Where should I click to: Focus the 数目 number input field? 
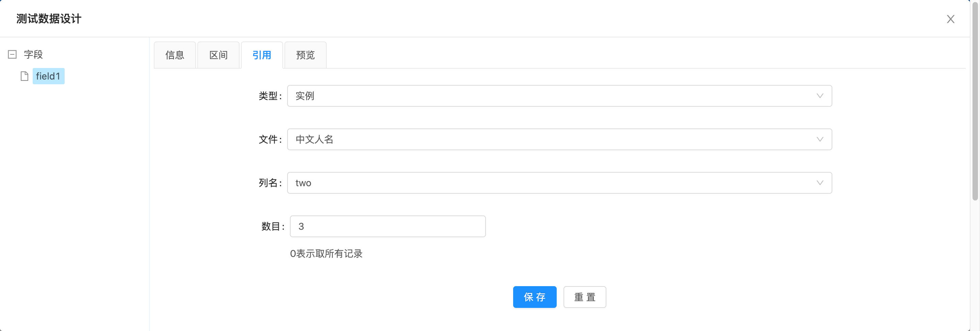click(387, 226)
